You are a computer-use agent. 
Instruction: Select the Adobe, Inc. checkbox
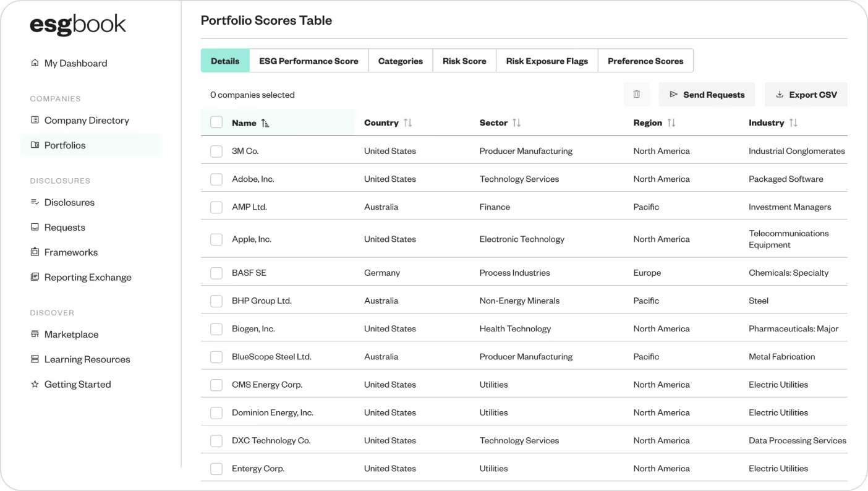[216, 179]
